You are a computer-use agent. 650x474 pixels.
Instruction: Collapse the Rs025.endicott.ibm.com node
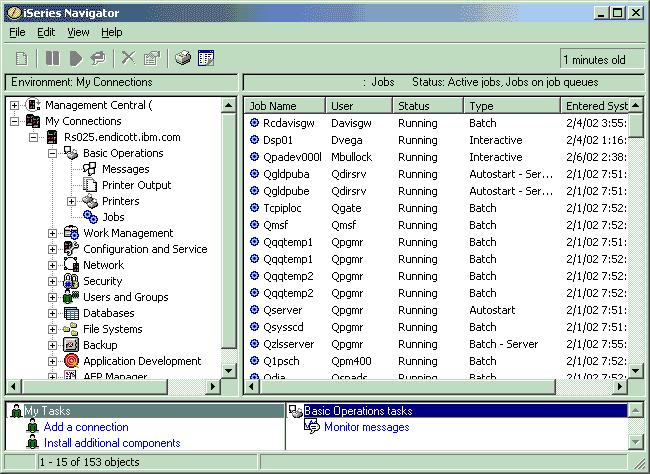pos(33,137)
